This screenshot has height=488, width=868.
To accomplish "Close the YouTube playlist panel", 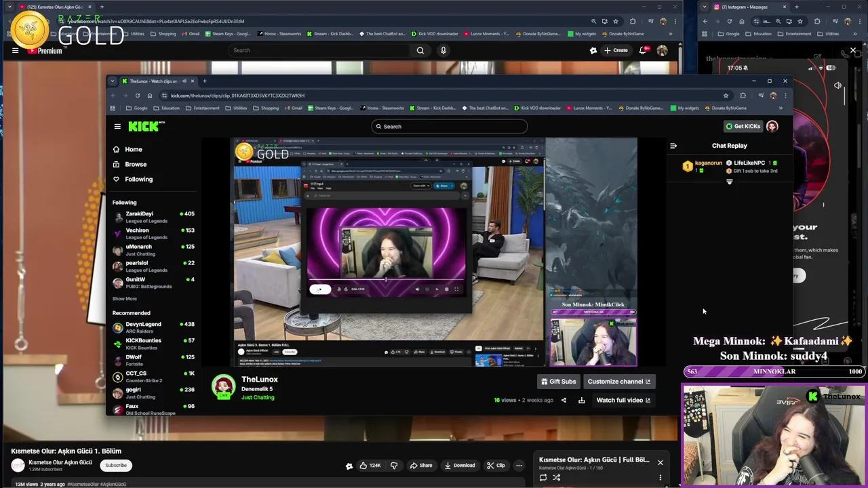I will click(x=660, y=462).
